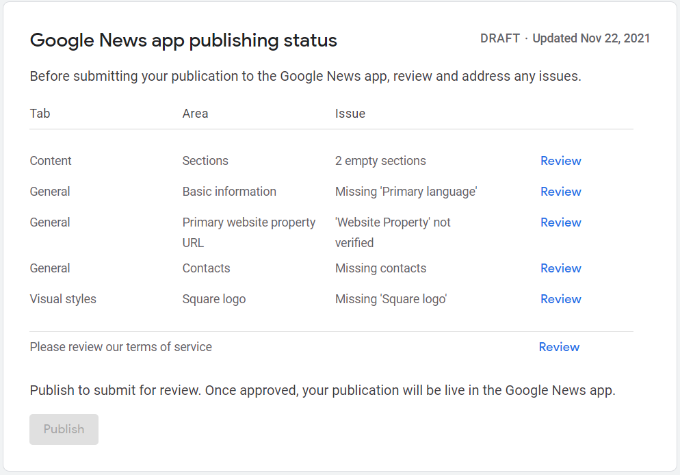Image resolution: width=680 pixels, height=475 pixels.
Task: Click the Basic information area cell
Action: 229,192
